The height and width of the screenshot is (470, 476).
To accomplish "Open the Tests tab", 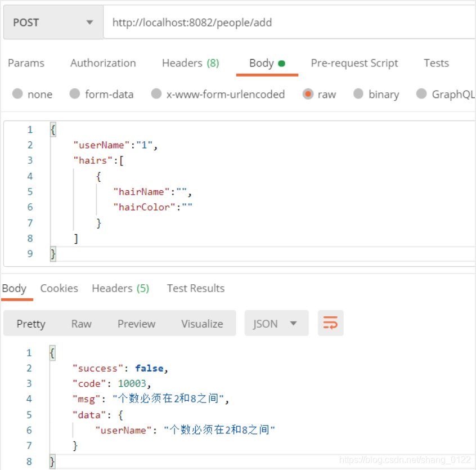I will click(436, 63).
